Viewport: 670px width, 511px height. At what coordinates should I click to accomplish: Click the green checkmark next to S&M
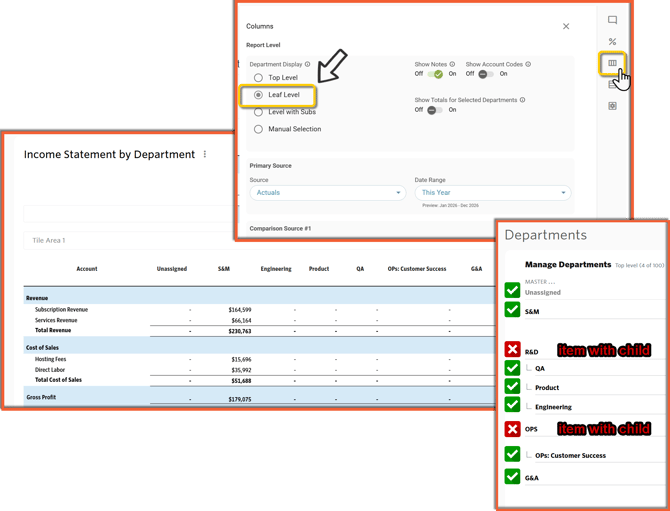(x=512, y=311)
